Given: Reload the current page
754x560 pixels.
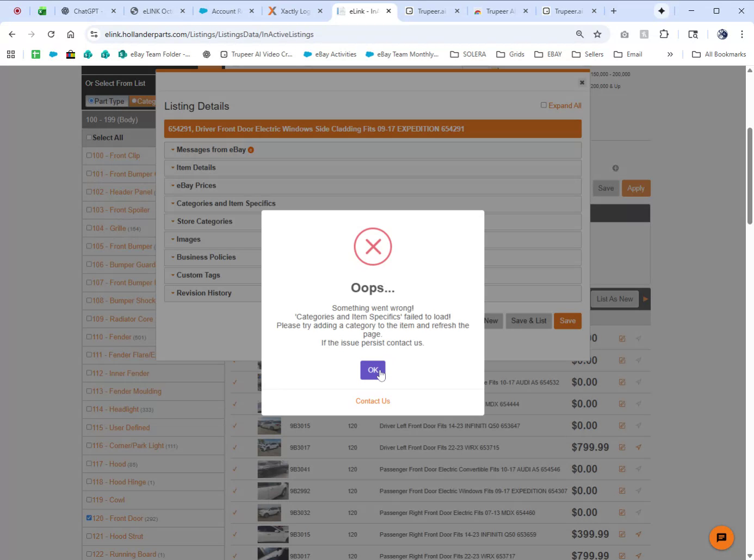Looking at the screenshot, I should coord(51,34).
